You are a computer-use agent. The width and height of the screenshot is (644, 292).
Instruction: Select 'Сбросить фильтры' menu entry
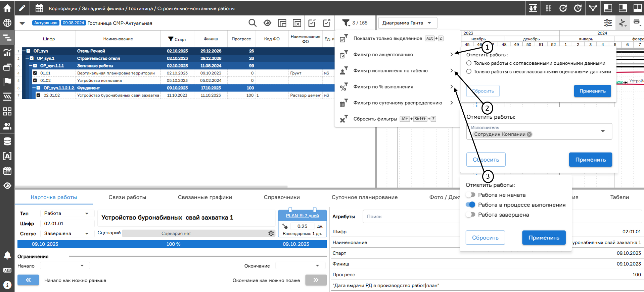(397, 119)
